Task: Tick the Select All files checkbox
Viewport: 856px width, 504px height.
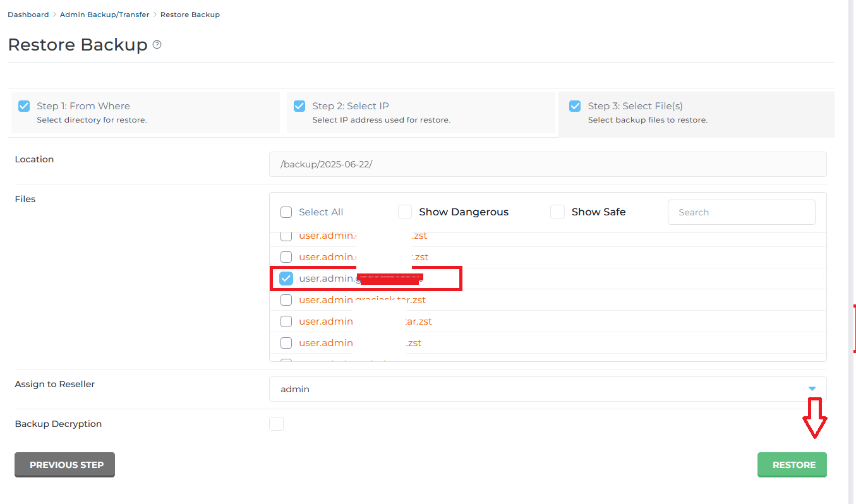Action: tap(286, 212)
